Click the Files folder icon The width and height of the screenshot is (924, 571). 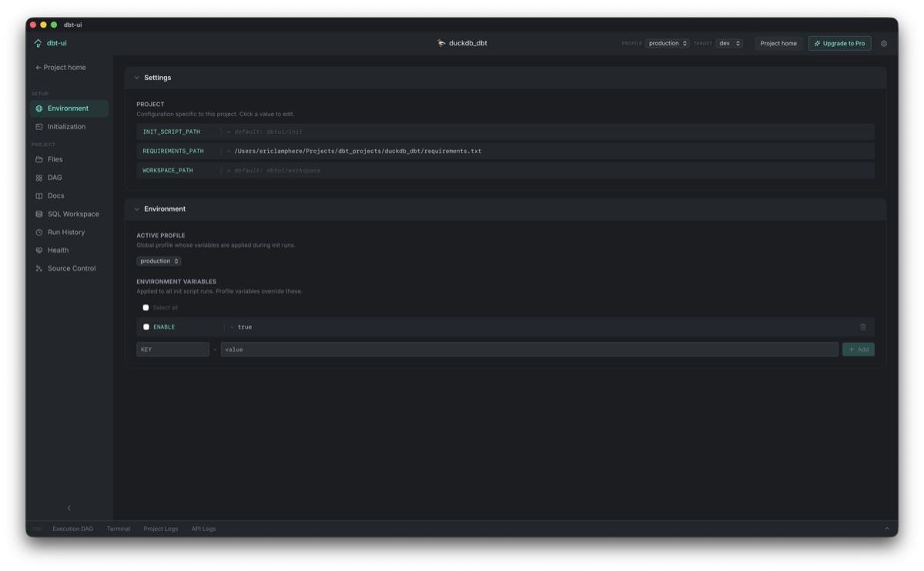coord(39,159)
